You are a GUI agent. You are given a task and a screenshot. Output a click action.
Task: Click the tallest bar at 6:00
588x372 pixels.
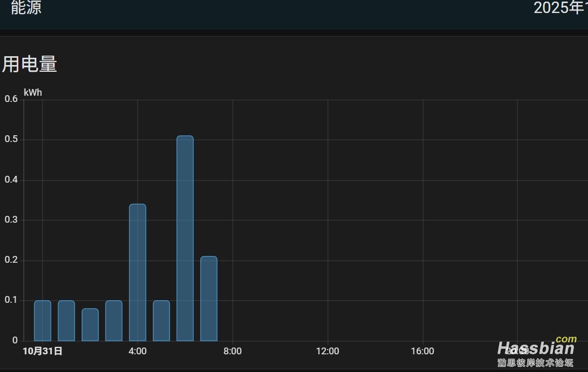(x=185, y=238)
